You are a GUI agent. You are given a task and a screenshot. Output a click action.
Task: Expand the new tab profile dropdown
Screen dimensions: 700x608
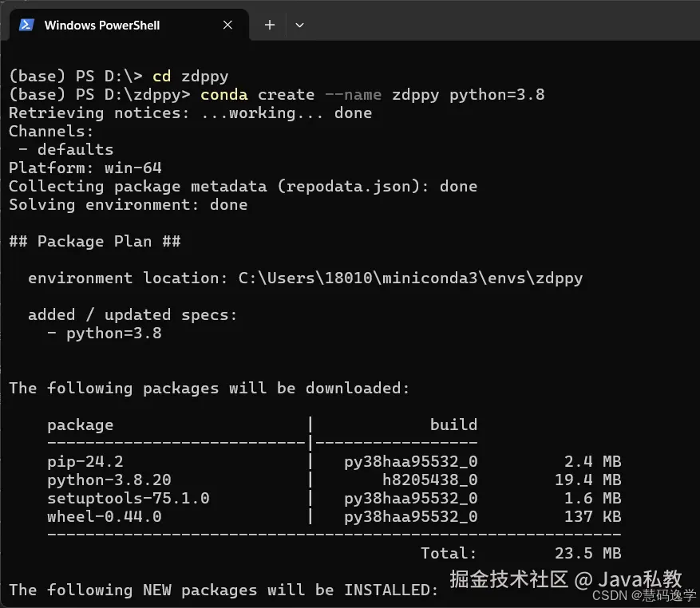[299, 25]
